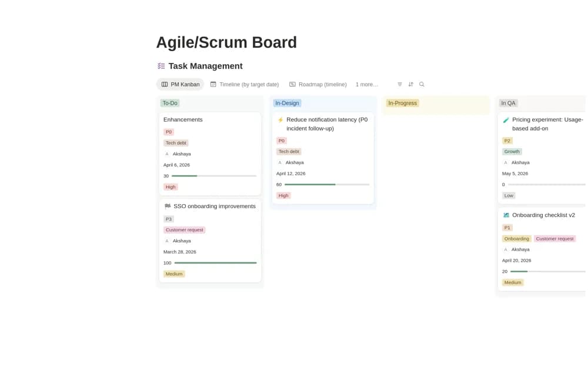Screen dimensions: 588x367
Task: Click the Growth tag on Pricing experiment card
Action: [512, 152]
